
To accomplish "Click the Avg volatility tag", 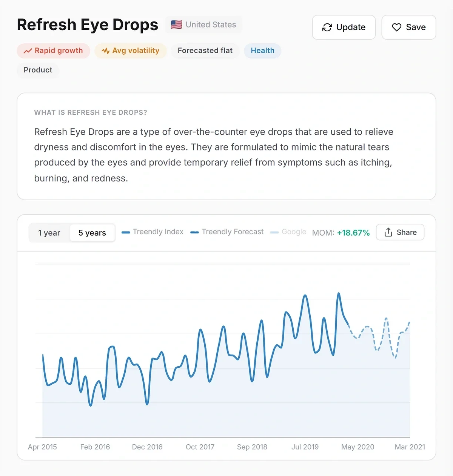I will (x=131, y=51).
